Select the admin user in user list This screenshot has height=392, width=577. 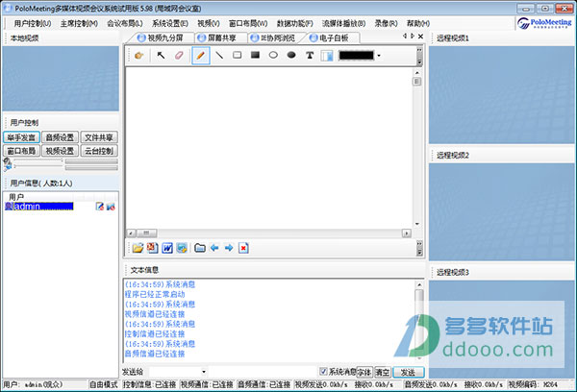point(39,207)
